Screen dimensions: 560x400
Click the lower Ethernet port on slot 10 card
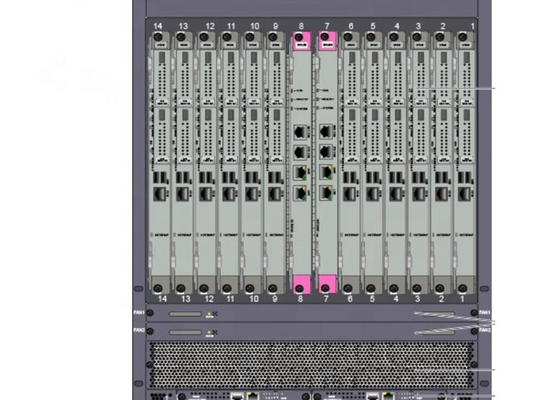(252, 194)
